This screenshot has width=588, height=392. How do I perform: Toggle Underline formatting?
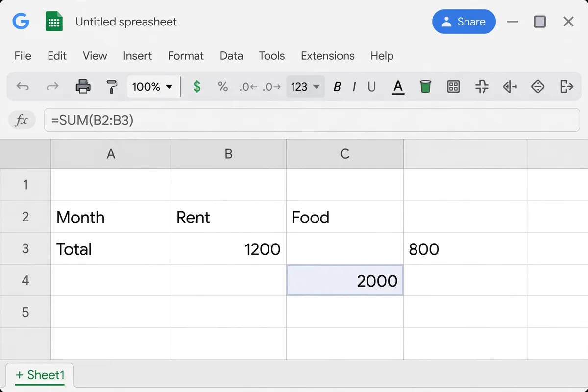[371, 87]
